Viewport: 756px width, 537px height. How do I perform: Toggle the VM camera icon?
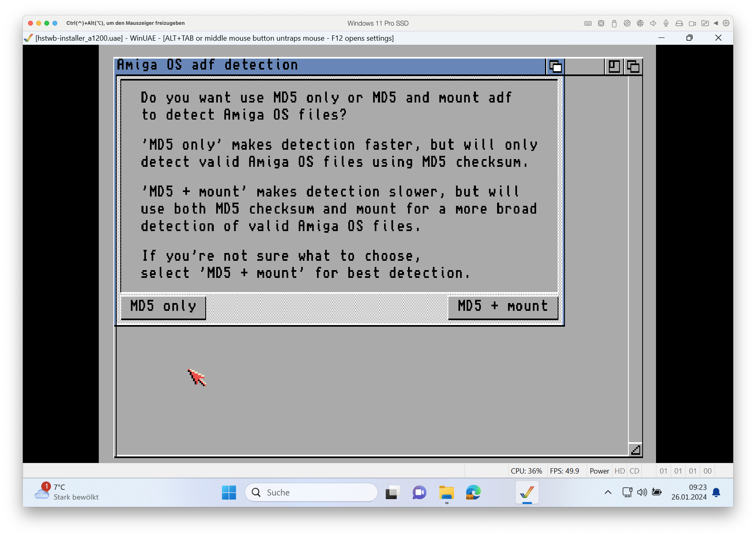[692, 23]
